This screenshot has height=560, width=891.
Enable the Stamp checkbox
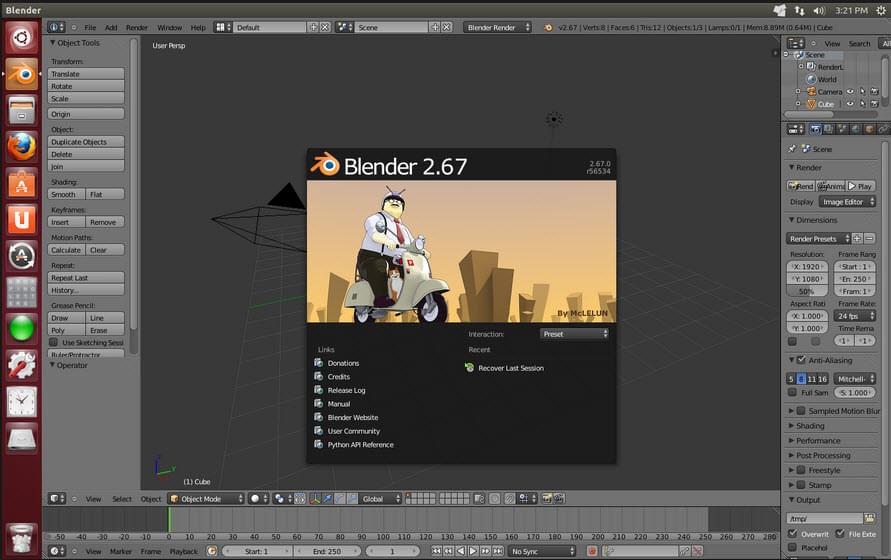tap(801, 485)
